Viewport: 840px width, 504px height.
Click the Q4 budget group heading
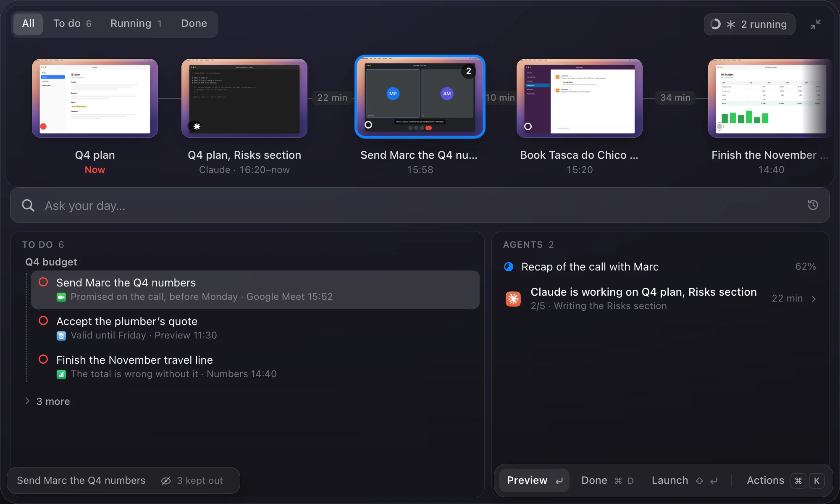(x=51, y=262)
